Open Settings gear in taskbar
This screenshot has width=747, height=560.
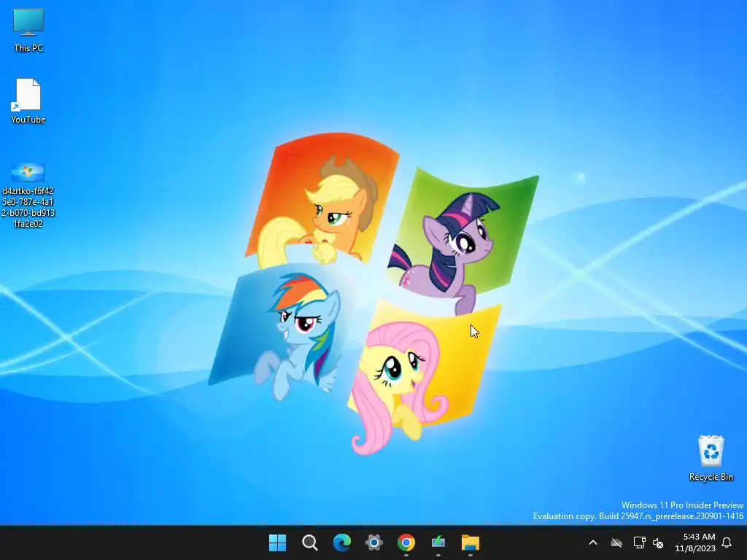point(374,542)
